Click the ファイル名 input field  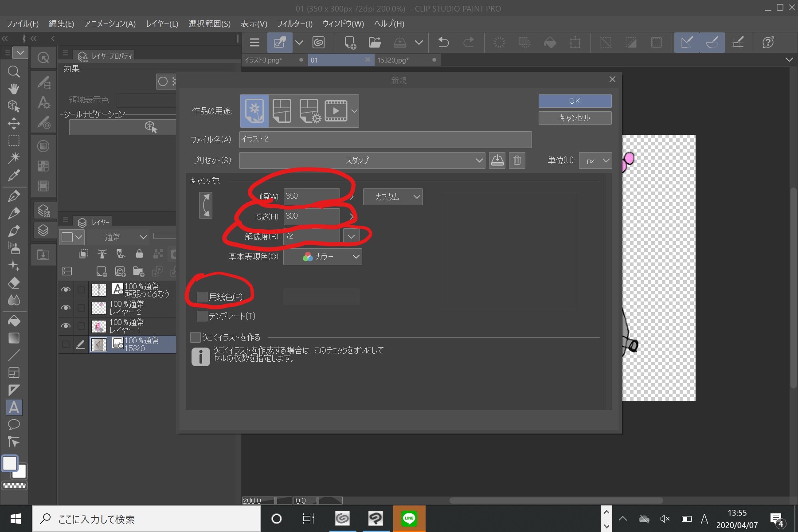coord(385,139)
